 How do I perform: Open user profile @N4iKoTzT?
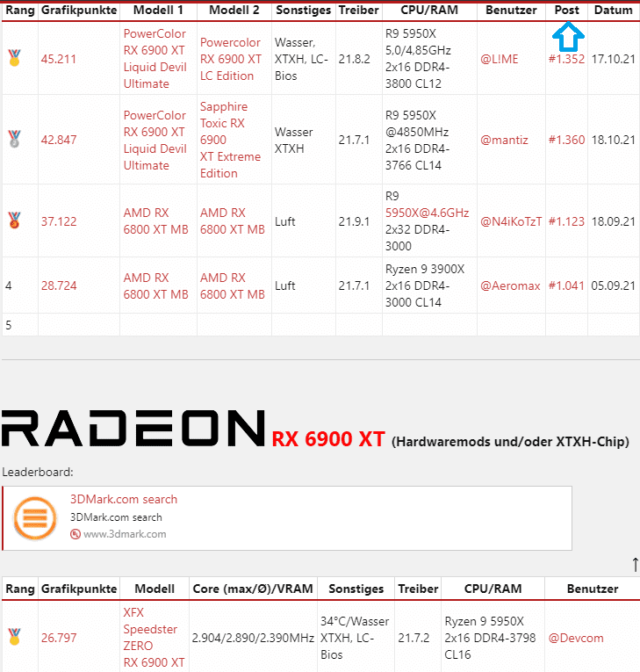(x=511, y=221)
